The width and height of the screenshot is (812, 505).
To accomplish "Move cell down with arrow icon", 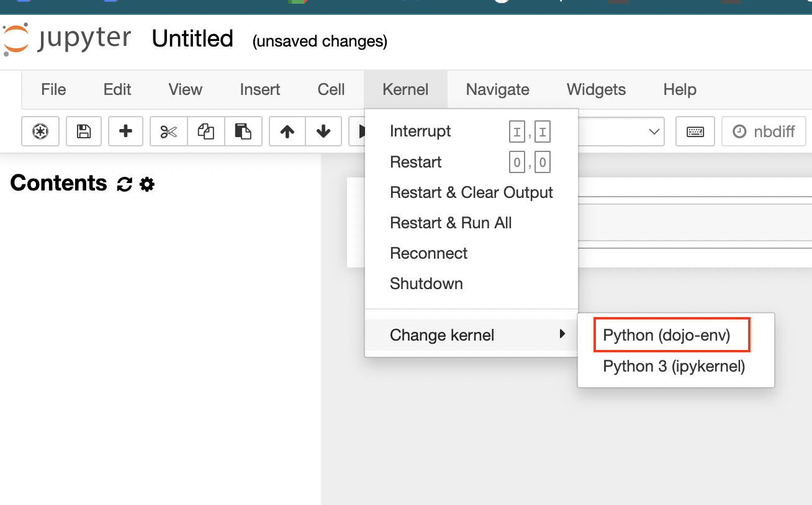I will 323,132.
